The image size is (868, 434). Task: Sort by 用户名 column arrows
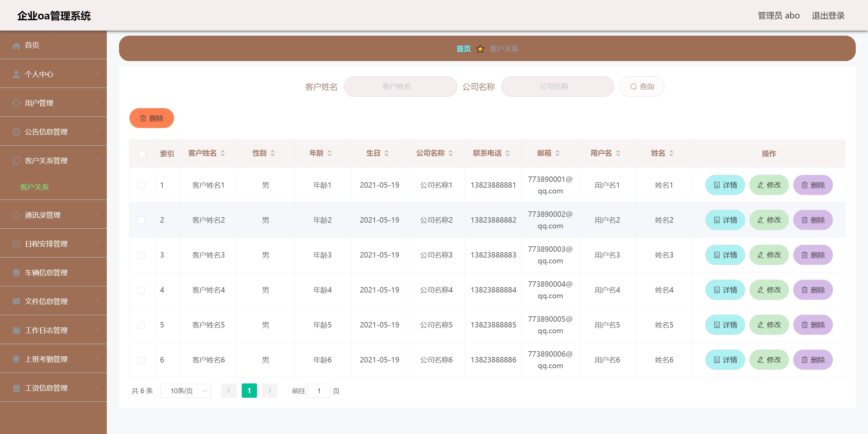(618, 153)
